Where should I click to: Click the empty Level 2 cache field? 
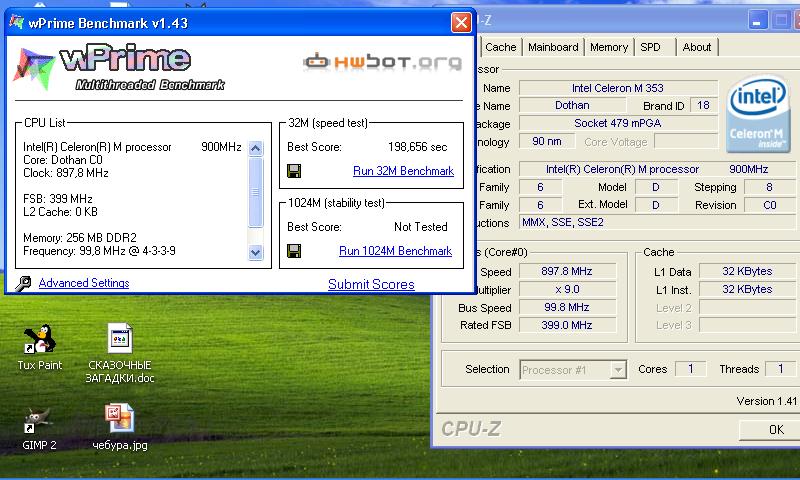click(x=747, y=308)
